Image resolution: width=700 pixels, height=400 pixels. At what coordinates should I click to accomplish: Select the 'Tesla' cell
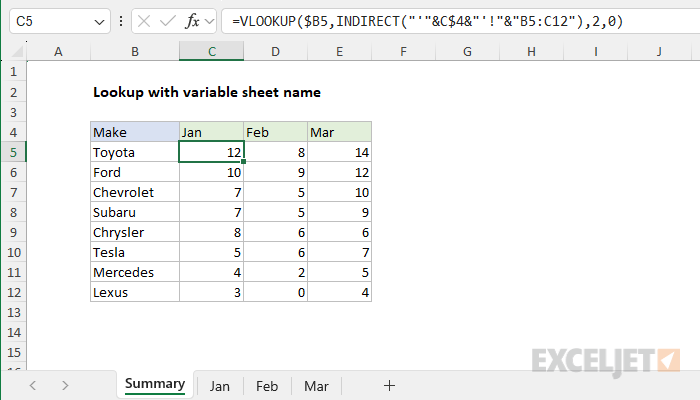pos(135,253)
